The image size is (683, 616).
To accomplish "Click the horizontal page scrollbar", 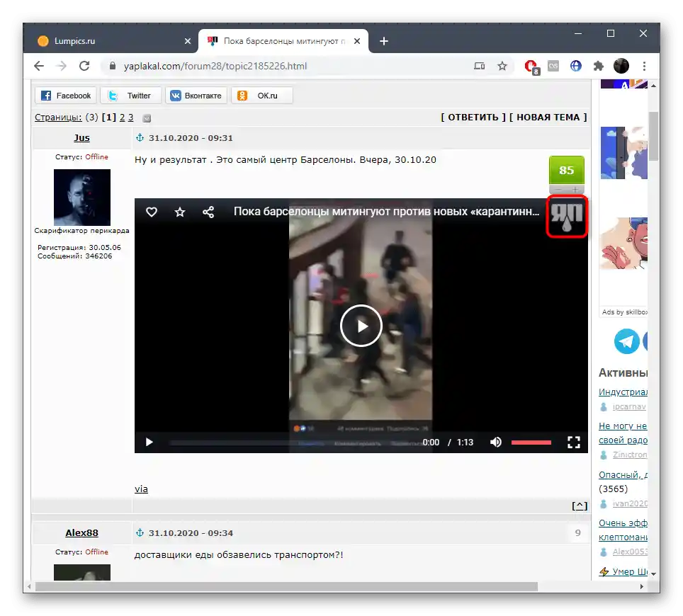I will [286, 586].
